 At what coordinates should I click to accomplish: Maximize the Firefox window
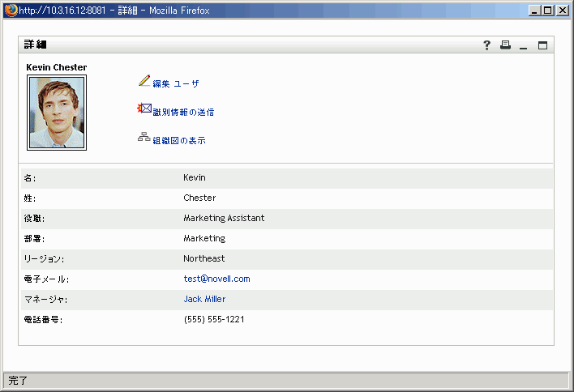click(x=548, y=11)
